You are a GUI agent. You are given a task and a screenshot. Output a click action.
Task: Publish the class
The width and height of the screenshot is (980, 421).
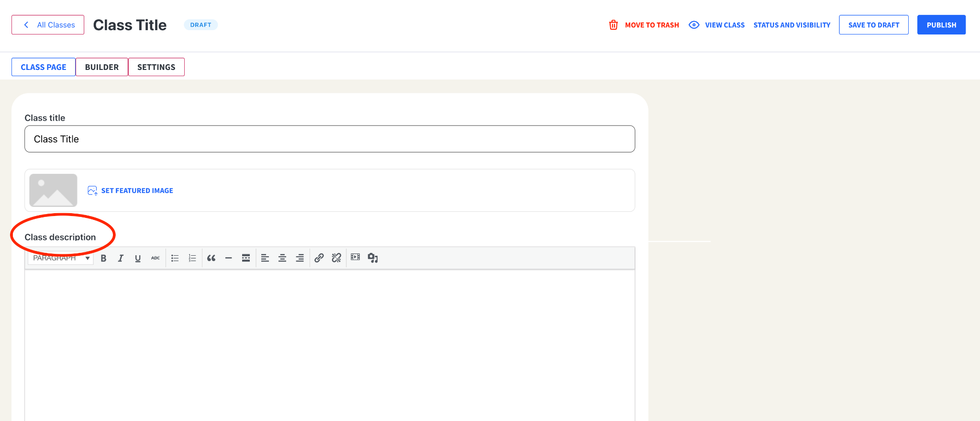click(x=941, y=25)
